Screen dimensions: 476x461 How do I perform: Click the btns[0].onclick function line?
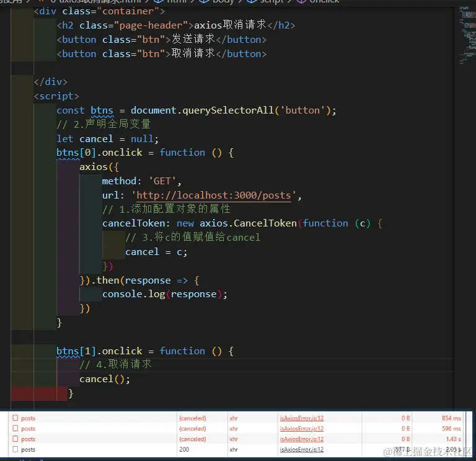[145, 153]
